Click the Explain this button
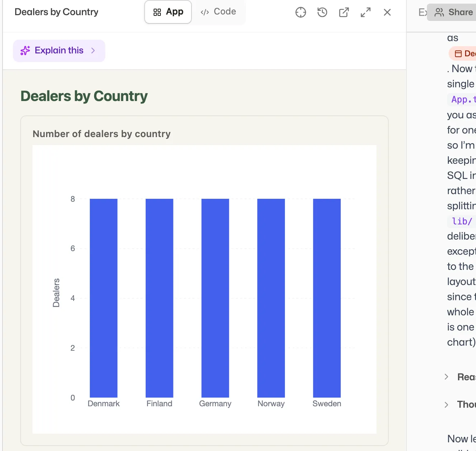This screenshot has width=476, height=451. pos(59,51)
